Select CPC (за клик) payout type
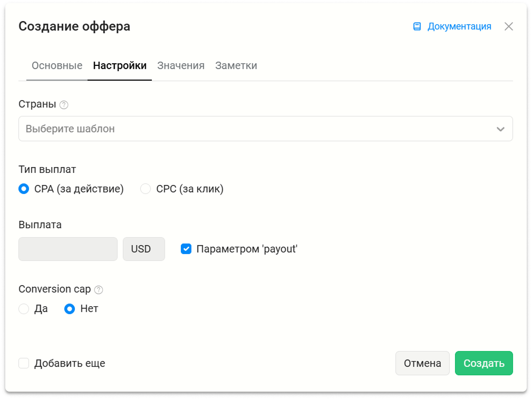 tap(146, 189)
